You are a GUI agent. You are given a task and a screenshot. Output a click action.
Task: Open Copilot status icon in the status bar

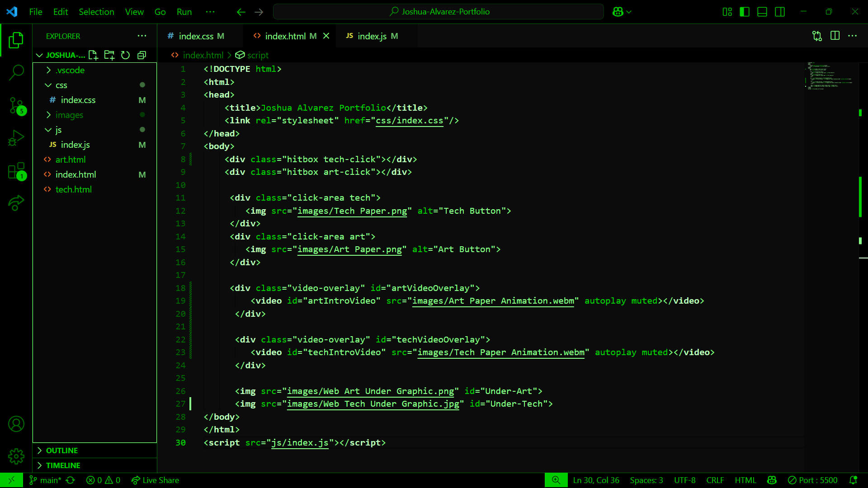(x=772, y=480)
